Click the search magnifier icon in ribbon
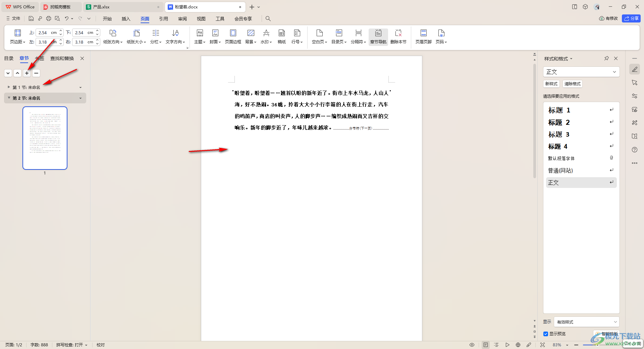644x349 pixels. click(268, 18)
